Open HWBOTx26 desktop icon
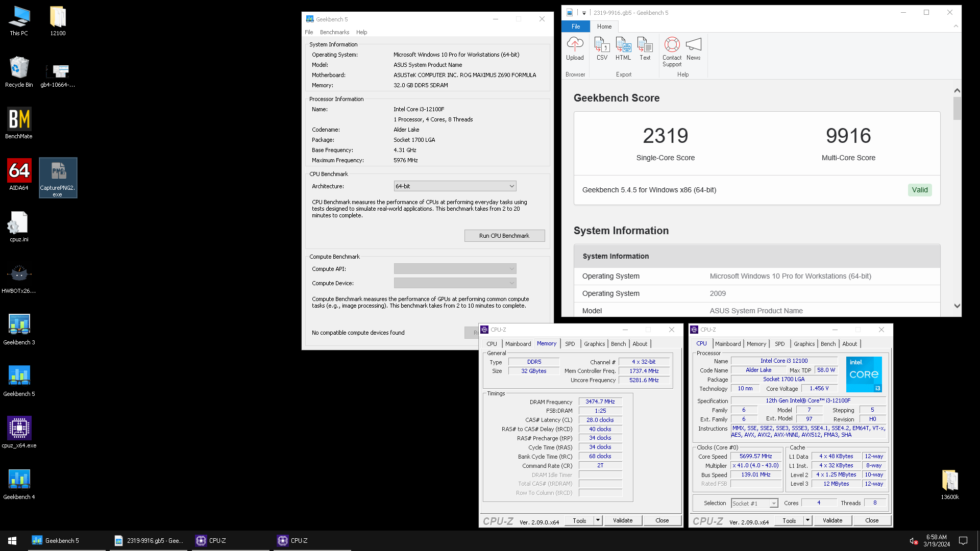The image size is (980, 551). (x=19, y=279)
